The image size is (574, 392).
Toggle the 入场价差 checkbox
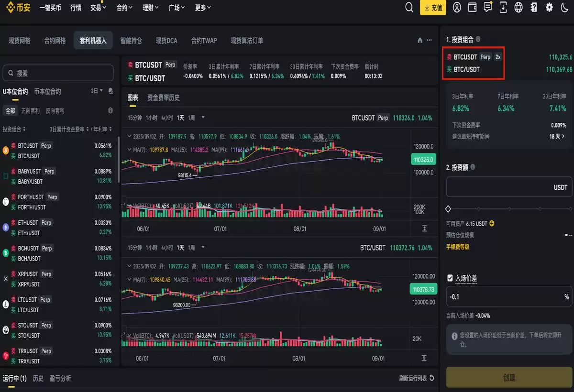point(450,278)
